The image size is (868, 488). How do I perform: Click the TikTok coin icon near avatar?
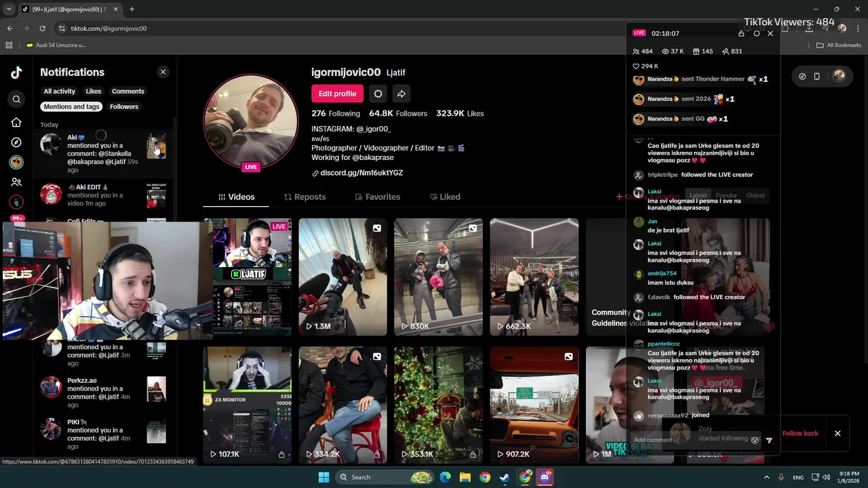[802, 77]
